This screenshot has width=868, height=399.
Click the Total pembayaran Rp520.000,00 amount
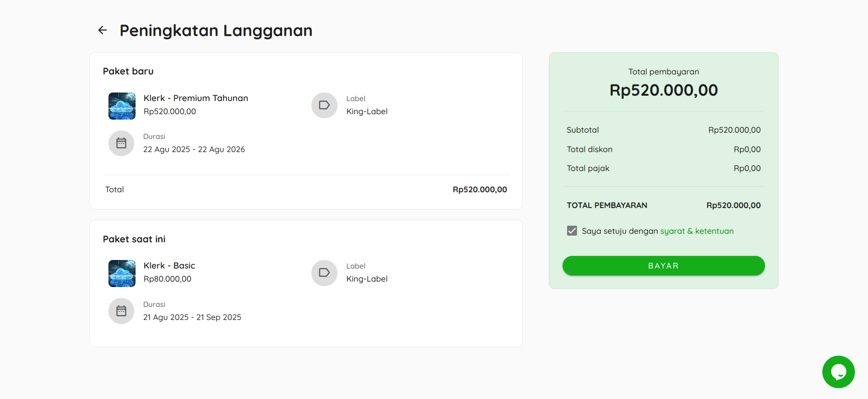pyautogui.click(x=663, y=90)
